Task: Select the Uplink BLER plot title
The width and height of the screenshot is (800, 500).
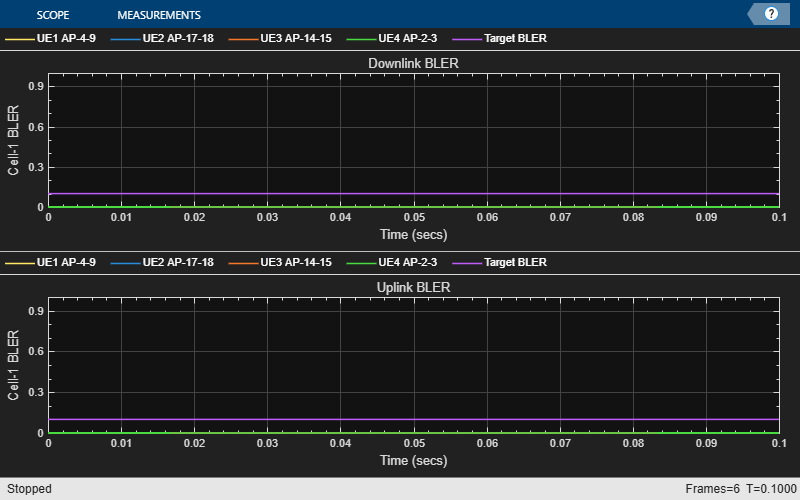Action: (414, 287)
